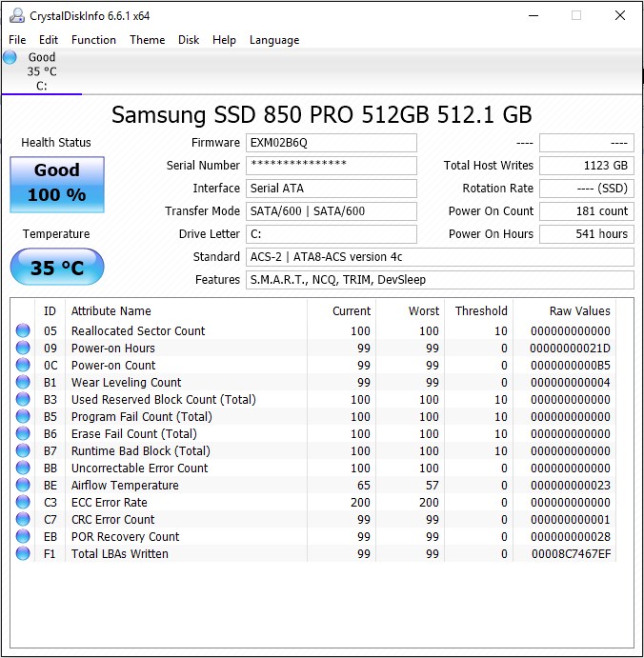The width and height of the screenshot is (644, 658).
Task: Click the Rotation Rate value ---- (SSD)
Action: tap(587, 188)
